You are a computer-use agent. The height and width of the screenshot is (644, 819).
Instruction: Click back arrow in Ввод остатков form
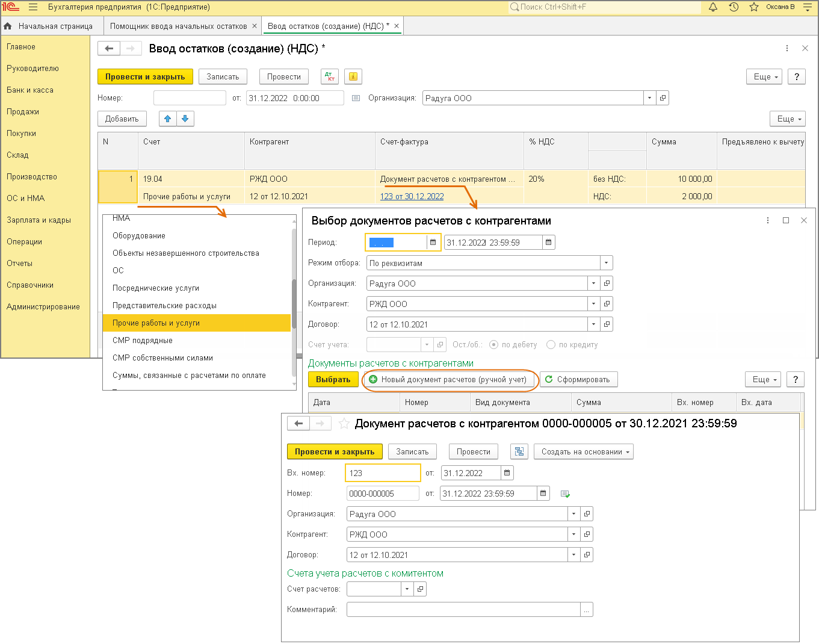coord(109,48)
